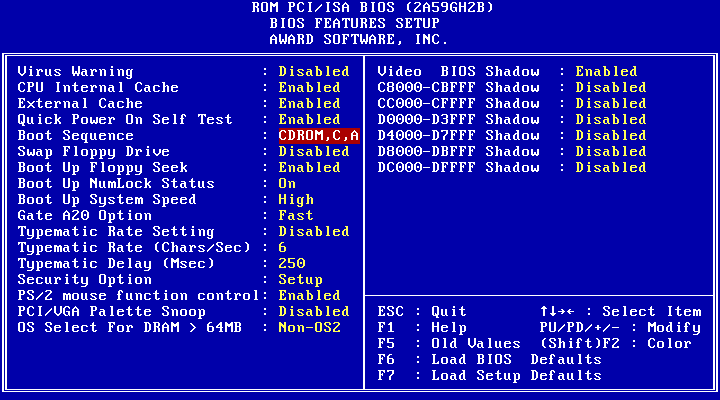Click the Virus Warning label
720x400 pixels.
[x=75, y=71]
